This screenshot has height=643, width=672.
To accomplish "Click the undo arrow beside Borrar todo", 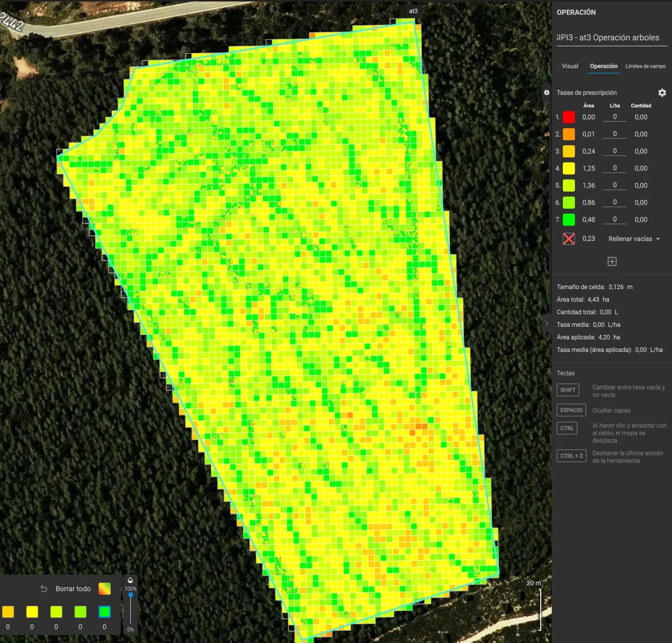I will 44,589.
